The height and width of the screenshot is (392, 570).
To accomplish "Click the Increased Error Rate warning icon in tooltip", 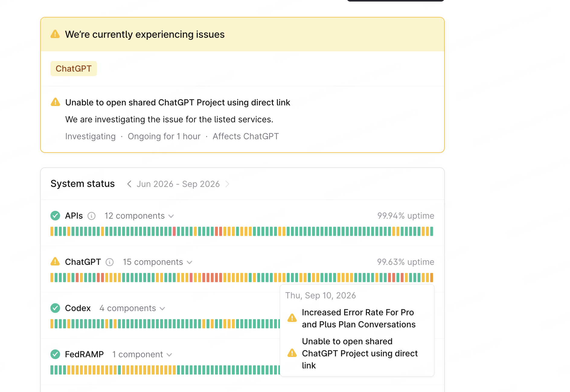I will (x=292, y=318).
